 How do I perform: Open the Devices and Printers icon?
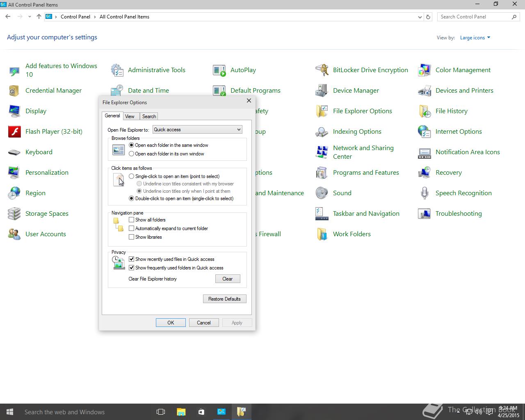[425, 91]
